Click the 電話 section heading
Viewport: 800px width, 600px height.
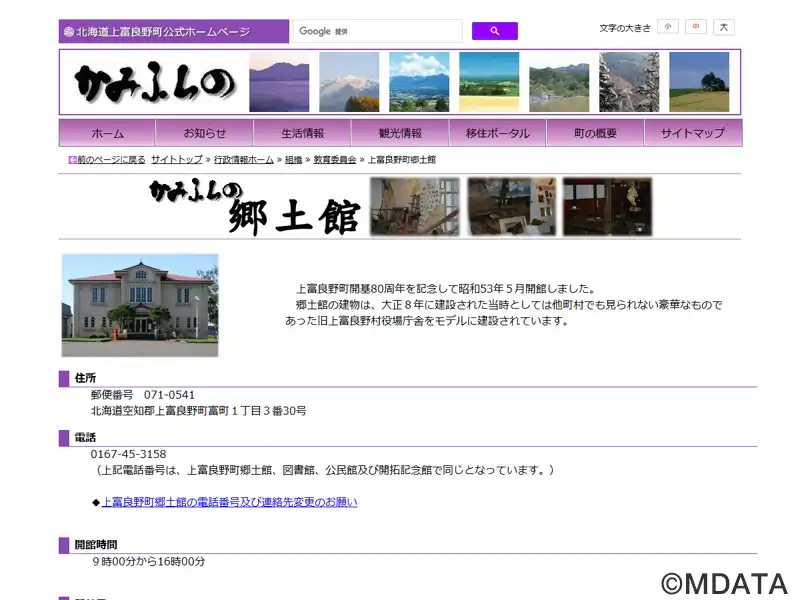click(x=85, y=437)
